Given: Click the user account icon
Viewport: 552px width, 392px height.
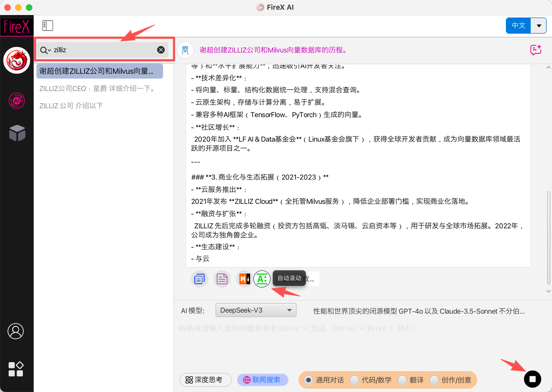Looking at the screenshot, I should pyautogui.click(x=16, y=332).
